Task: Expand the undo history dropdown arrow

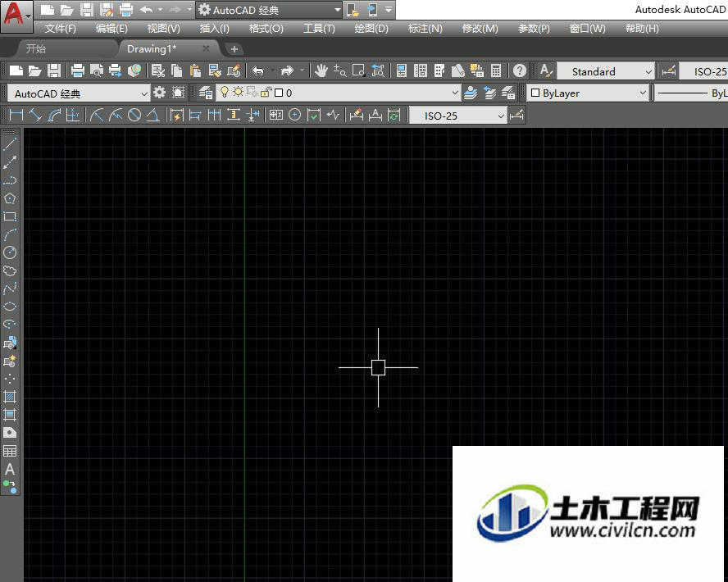Action: [x=160, y=9]
